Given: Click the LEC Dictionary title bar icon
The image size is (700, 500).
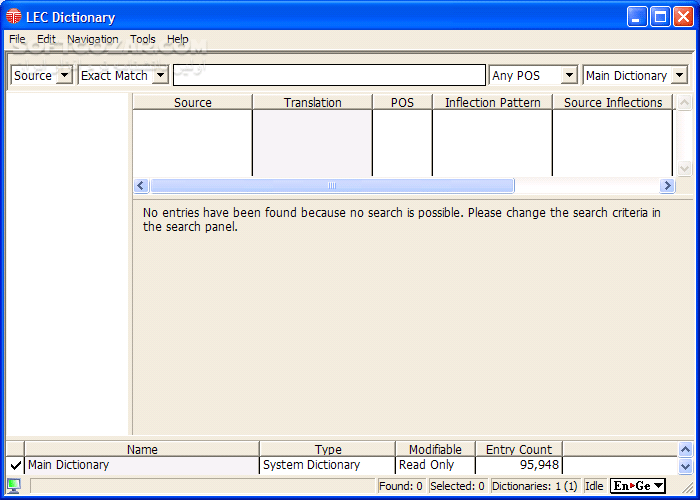Looking at the screenshot, I should tap(14, 17).
